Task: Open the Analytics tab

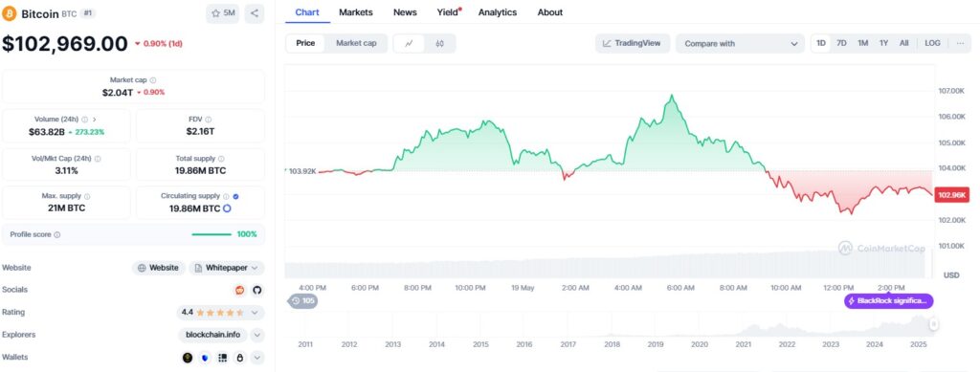Action: pyautogui.click(x=498, y=11)
